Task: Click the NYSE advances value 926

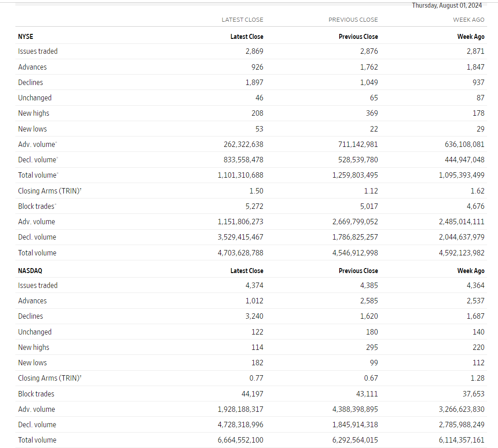Action: [257, 67]
